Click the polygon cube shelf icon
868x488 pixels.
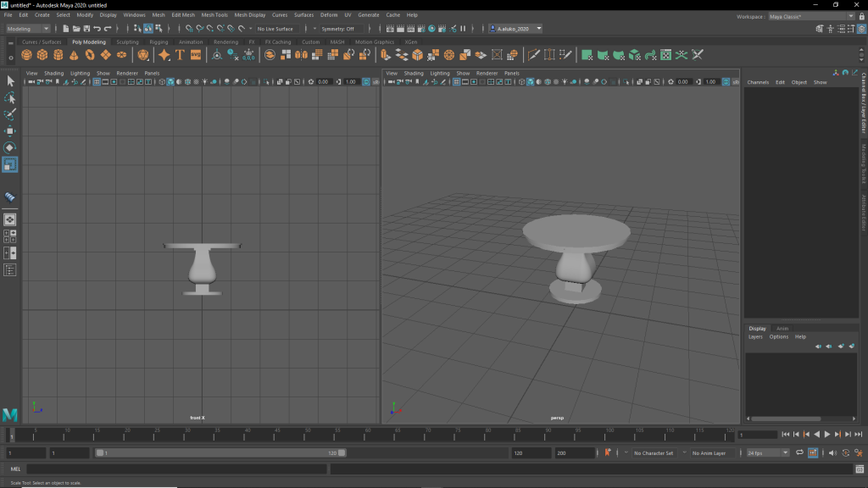[42, 55]
